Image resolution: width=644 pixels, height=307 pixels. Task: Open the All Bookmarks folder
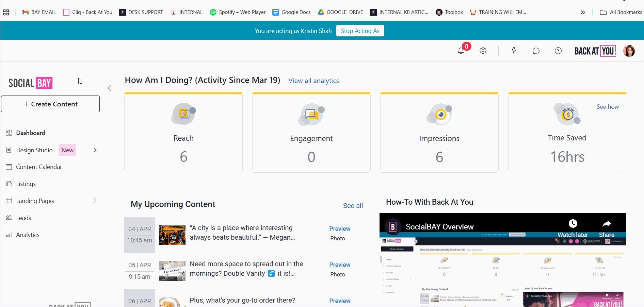pyautogui.click(x=621, y=12)
